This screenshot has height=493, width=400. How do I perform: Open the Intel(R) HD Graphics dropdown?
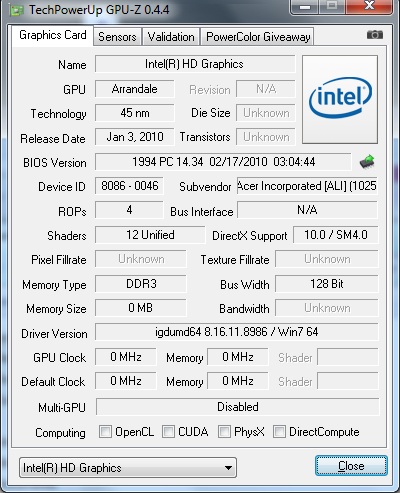point(128,468)
